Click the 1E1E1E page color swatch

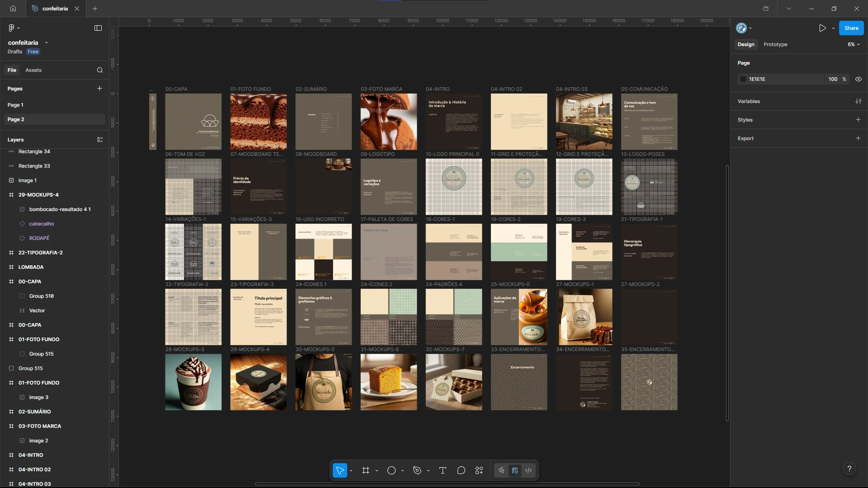(743, 79)
